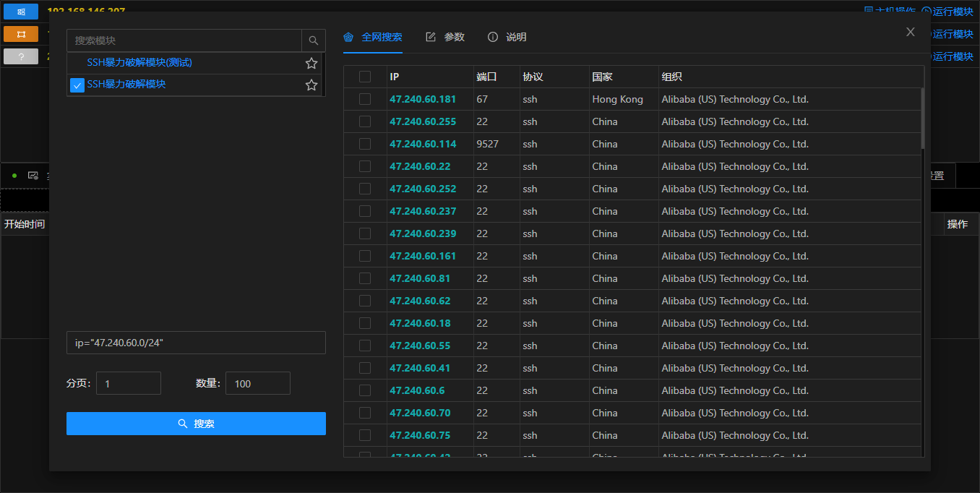
Task: Click the gray question mark button
Action: pos(21,56)
